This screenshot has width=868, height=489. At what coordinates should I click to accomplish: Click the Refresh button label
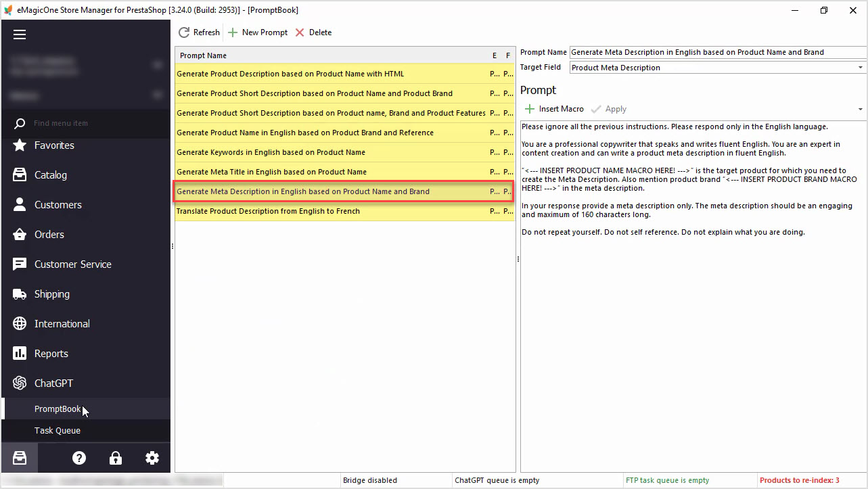coord(206,32)
